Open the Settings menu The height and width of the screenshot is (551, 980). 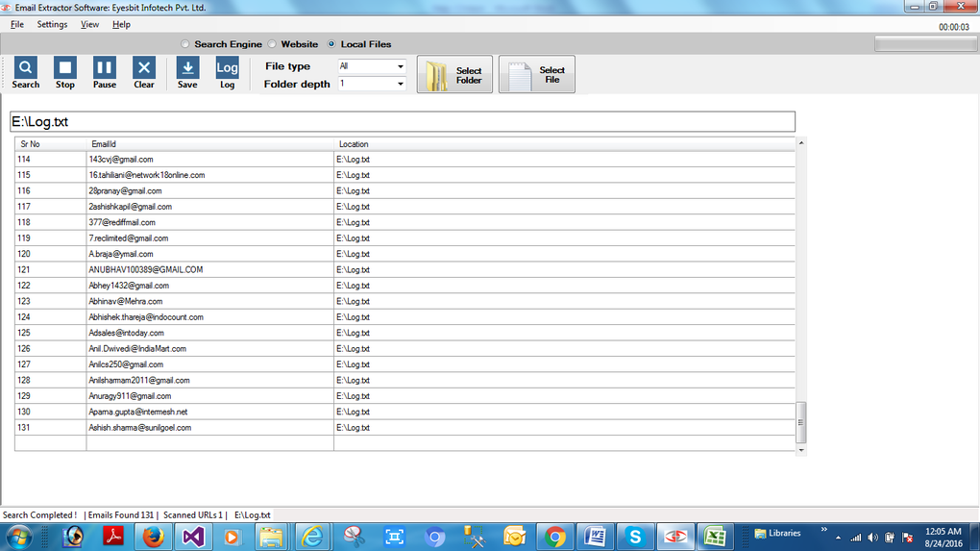click(x=52, y=24)
